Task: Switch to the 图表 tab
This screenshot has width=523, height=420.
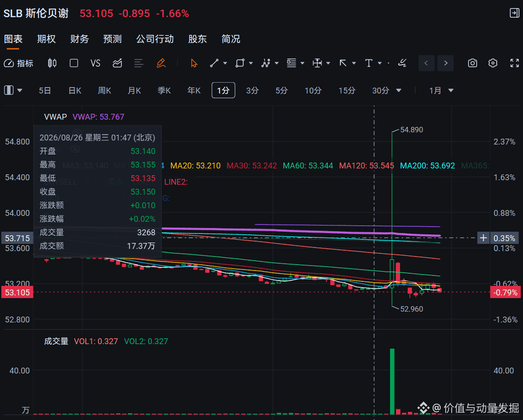Action: pos(13,39)
